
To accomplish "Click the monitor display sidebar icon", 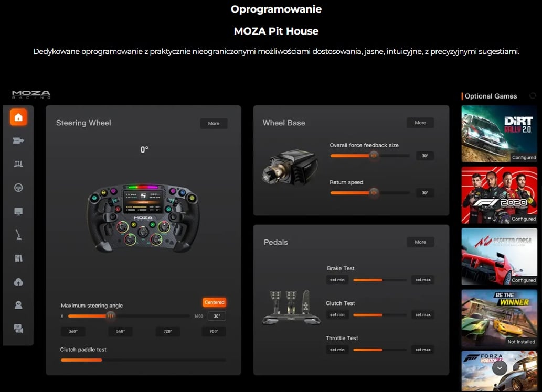I will (x=18, y=211).
